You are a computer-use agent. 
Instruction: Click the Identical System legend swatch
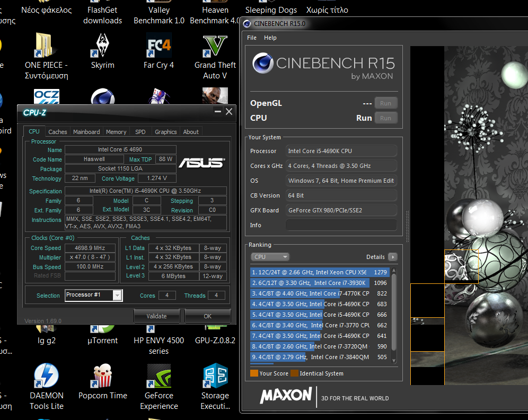coord(295,373)
